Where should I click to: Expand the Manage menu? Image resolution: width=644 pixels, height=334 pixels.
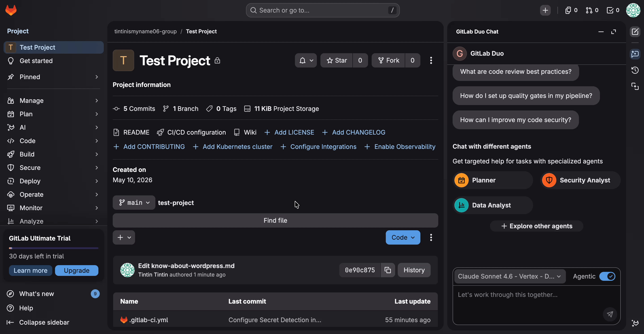53,101
